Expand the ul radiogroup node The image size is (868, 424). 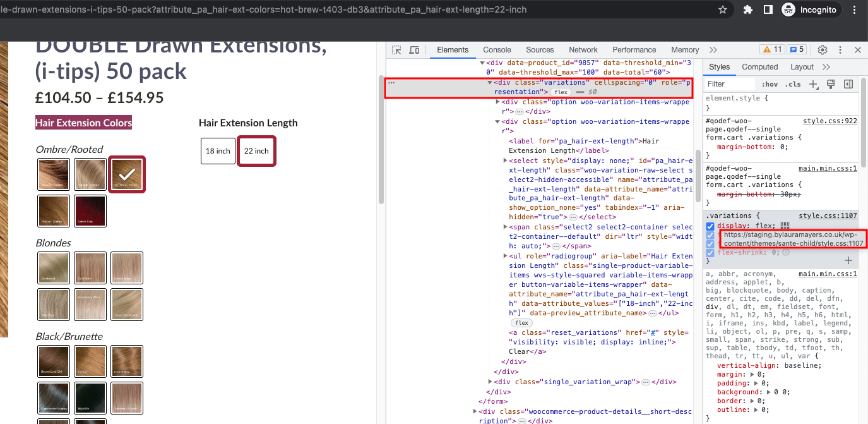pyautogui.click(x=505, y=257)
